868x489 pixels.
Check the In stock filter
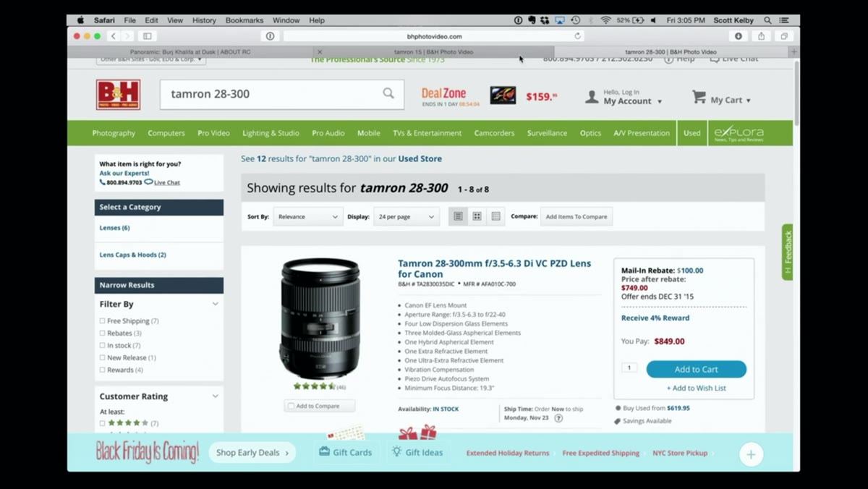tap(102, 345)
